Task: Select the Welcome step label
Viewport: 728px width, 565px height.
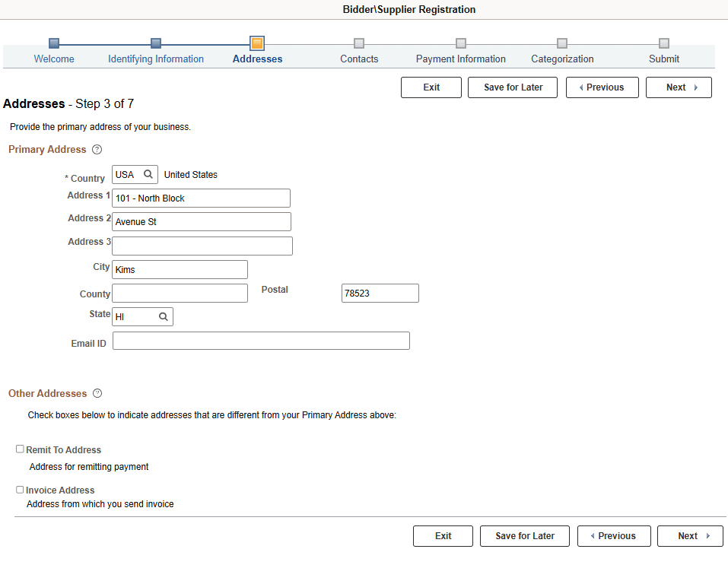Action: click(53, 59)
